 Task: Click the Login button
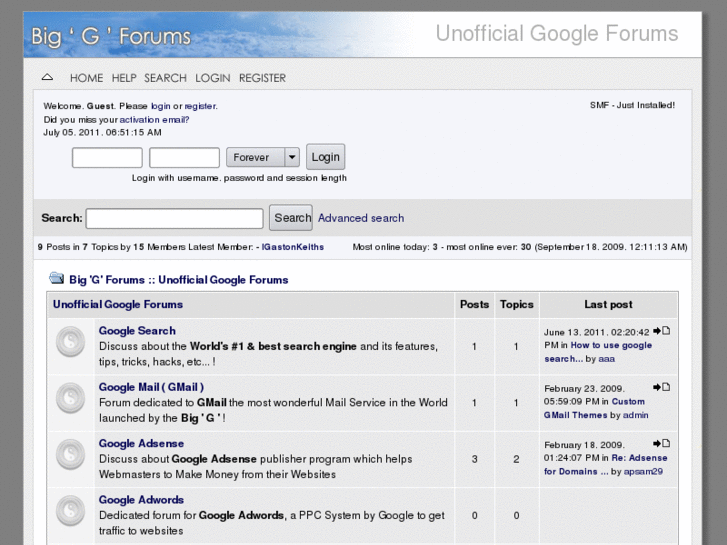pyautogui.click(x=325, y=157)
